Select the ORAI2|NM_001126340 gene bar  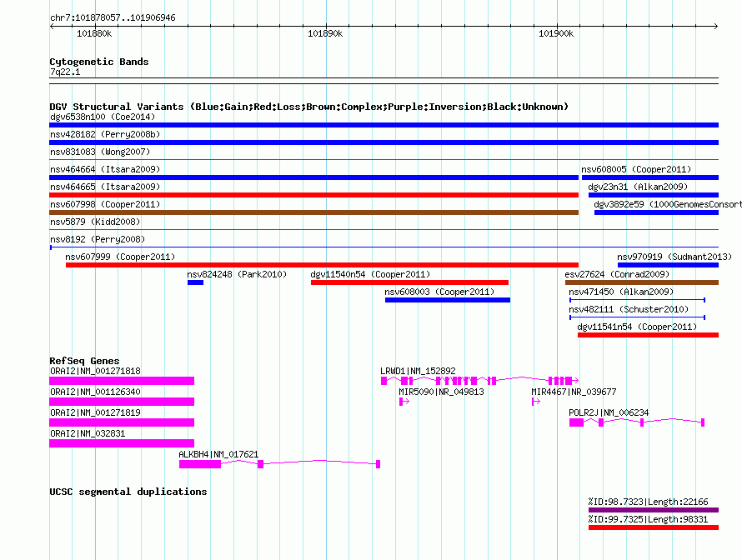pyautogui.click(x=122, y=402)
